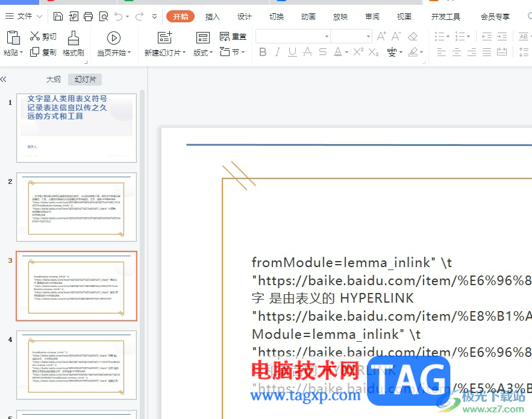This screenshot has height=419, width=532.
Task: Open the undo history dropdown arrow
Action: 127,16
